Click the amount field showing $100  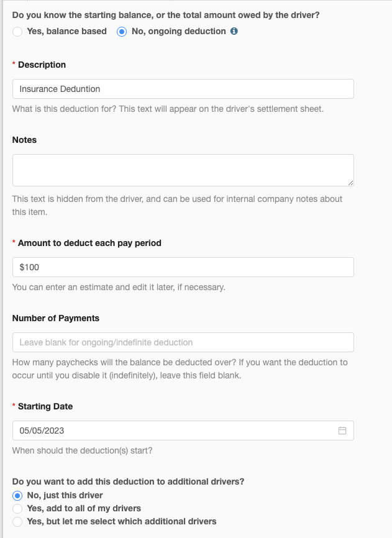183,267
